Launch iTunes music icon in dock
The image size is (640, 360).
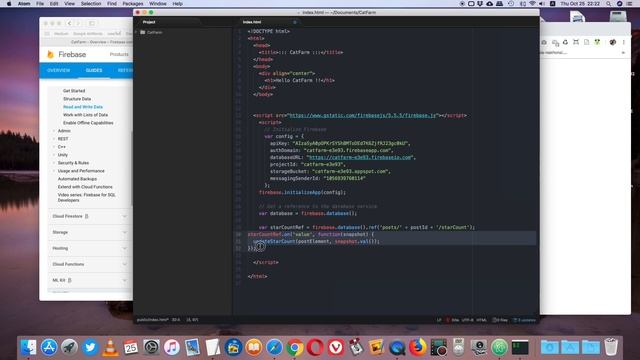(x=172, y=347)
